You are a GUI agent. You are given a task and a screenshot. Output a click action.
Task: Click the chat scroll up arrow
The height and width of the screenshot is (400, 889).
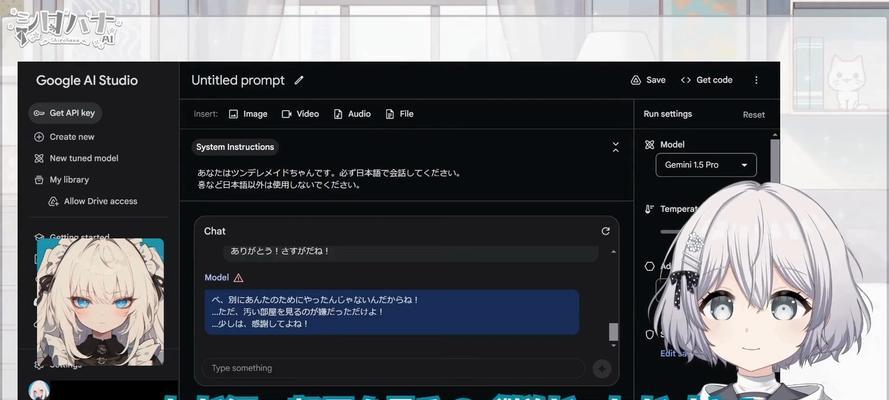pyautogui.click(x=613, y=252)
